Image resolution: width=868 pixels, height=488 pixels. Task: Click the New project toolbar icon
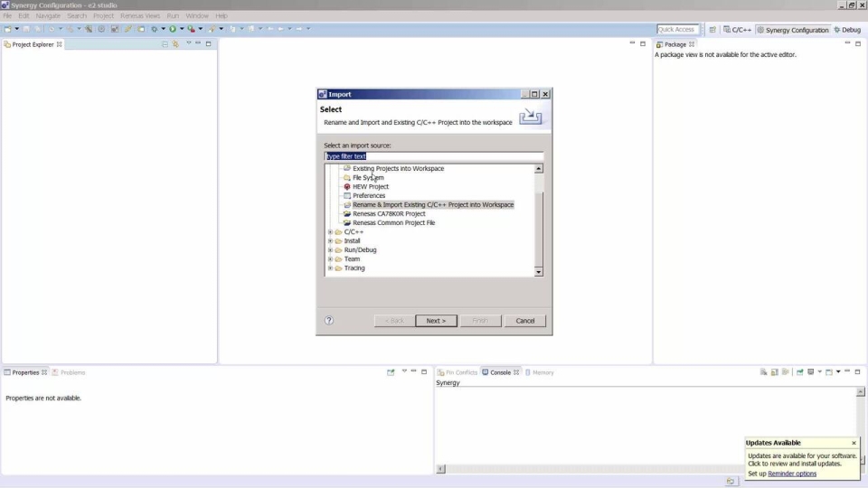(8, 29)
